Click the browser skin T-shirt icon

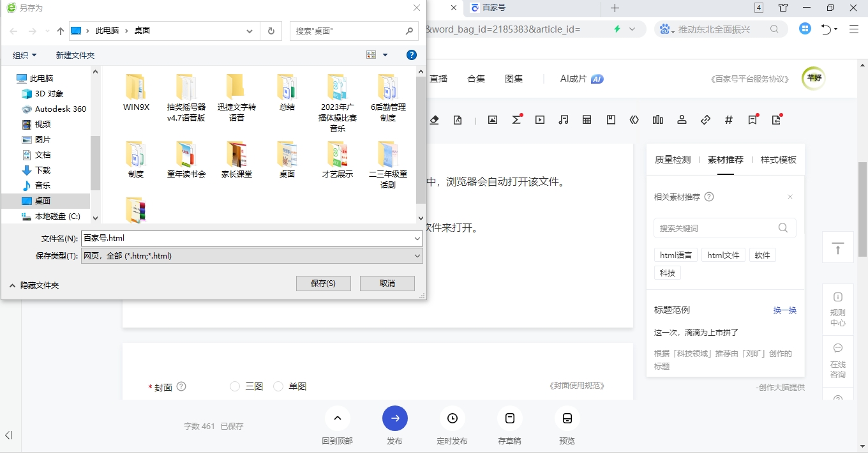tap(783, 8)
